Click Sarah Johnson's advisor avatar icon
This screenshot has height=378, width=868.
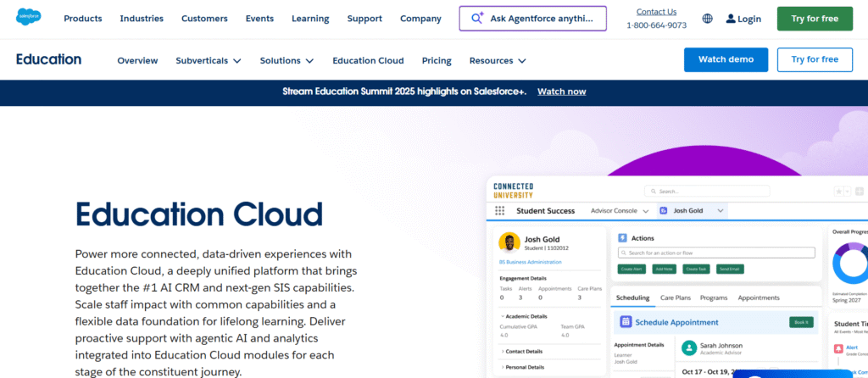point(688,349)
